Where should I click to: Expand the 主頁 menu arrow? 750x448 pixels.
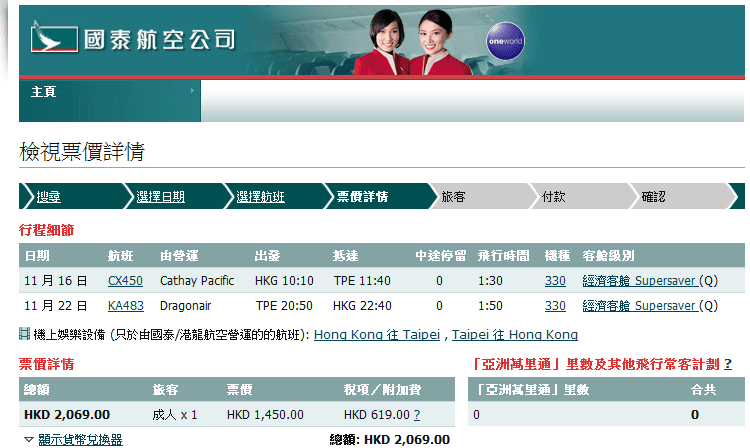194,92
